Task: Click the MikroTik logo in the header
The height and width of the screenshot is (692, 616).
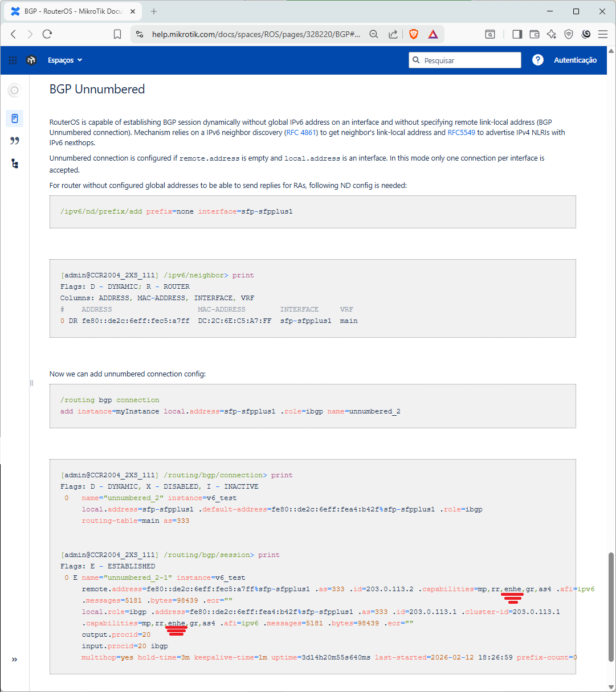Action: [x=31, y=60]
